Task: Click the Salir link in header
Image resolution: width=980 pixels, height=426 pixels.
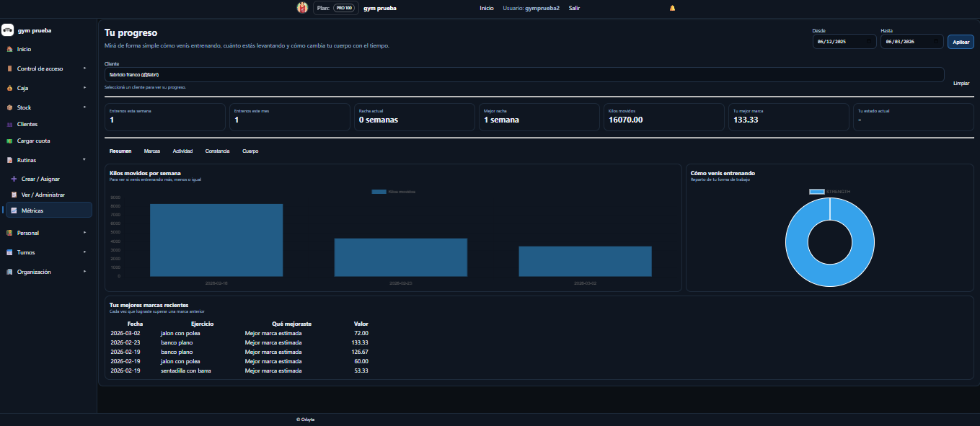Action: point(574,8)
